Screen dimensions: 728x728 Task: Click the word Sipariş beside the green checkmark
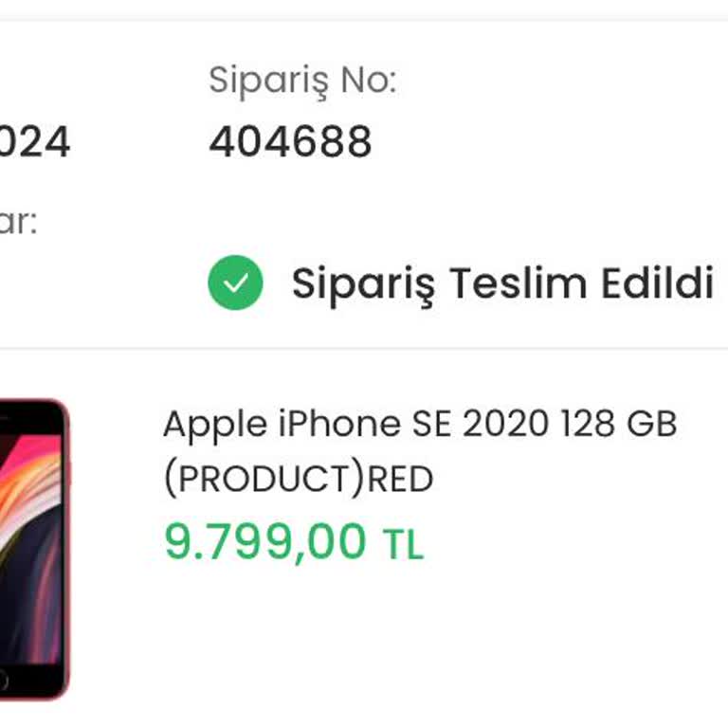(x=362, y=282)
